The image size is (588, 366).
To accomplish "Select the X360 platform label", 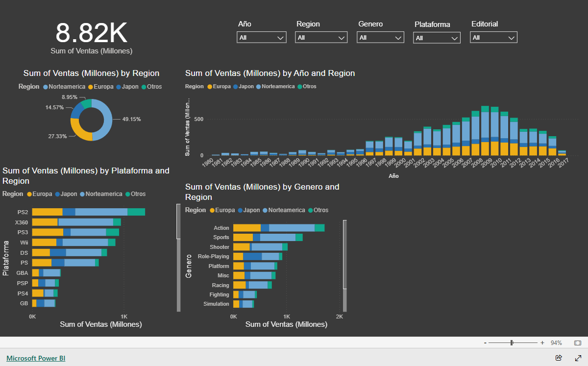I will click(22, 222).
